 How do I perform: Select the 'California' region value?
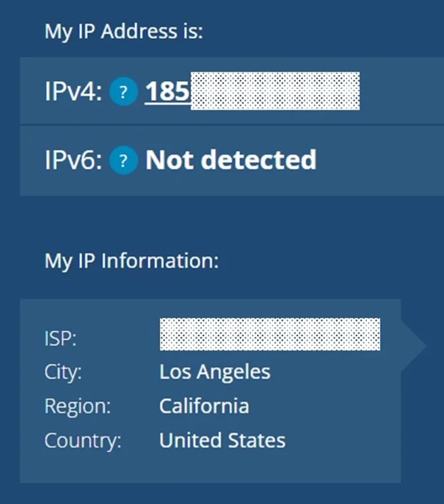point(204,406)
